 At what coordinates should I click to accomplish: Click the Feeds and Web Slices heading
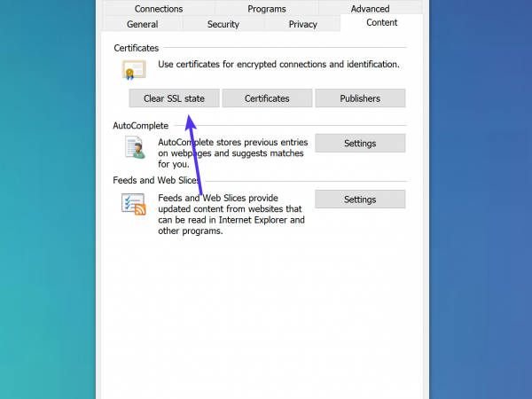(156, 180)
